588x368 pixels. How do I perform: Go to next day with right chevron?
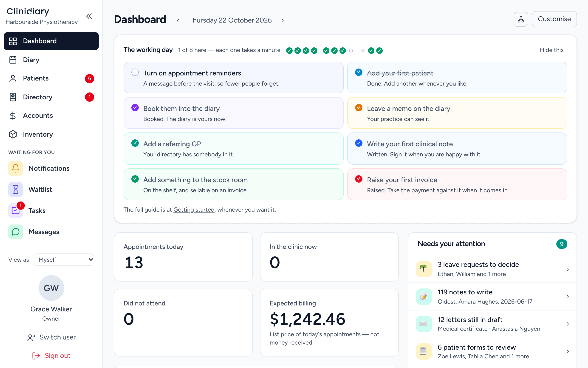click(283, 20)
